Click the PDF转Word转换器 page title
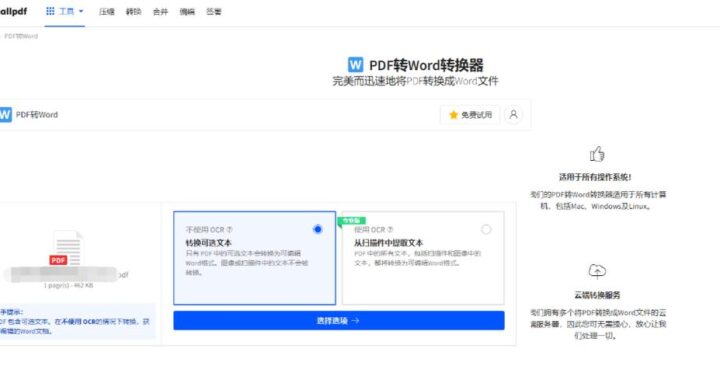 [426, 65]
